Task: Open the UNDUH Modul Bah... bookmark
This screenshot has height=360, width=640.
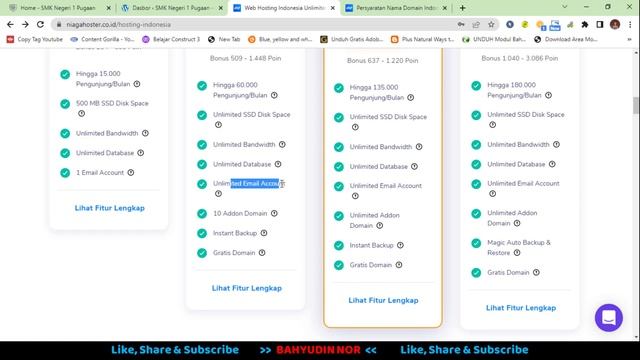Action: point(494,39)
